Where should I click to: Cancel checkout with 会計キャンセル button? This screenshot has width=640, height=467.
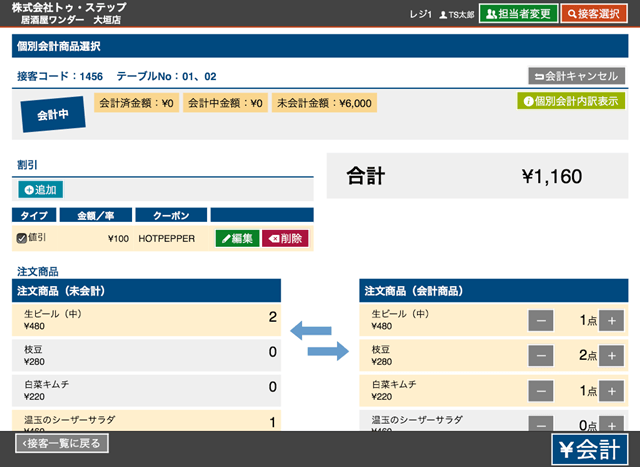(x=576, y=76)
